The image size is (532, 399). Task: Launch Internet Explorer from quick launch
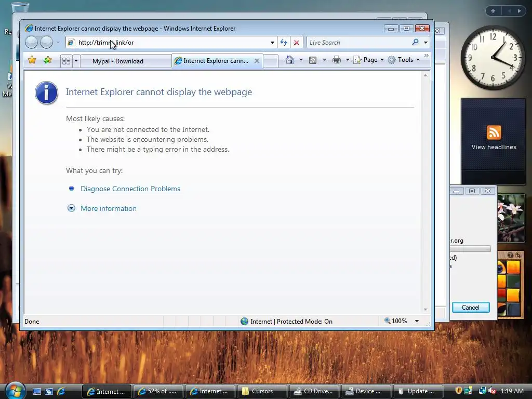(61, 391)
